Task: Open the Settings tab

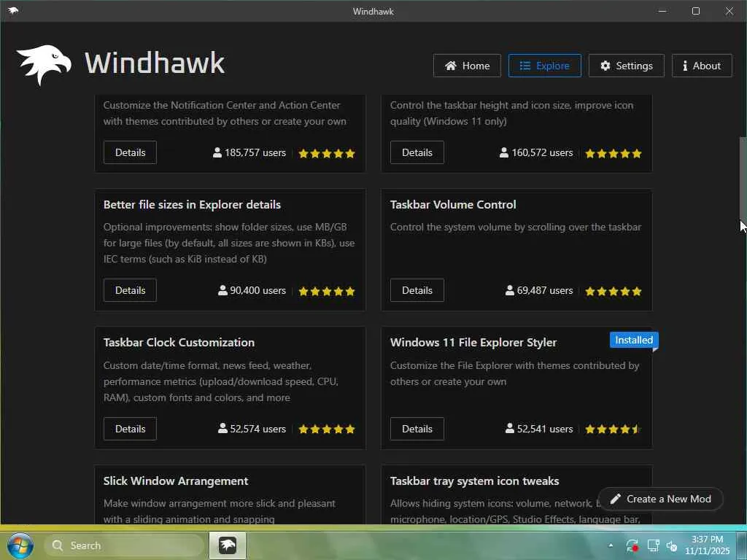Action: click(x=626, y=66)
